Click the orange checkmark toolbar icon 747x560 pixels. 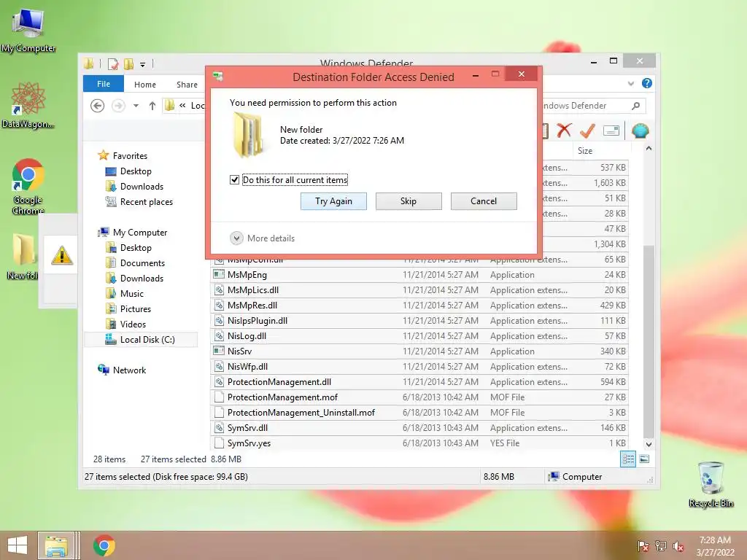point(587,131)
